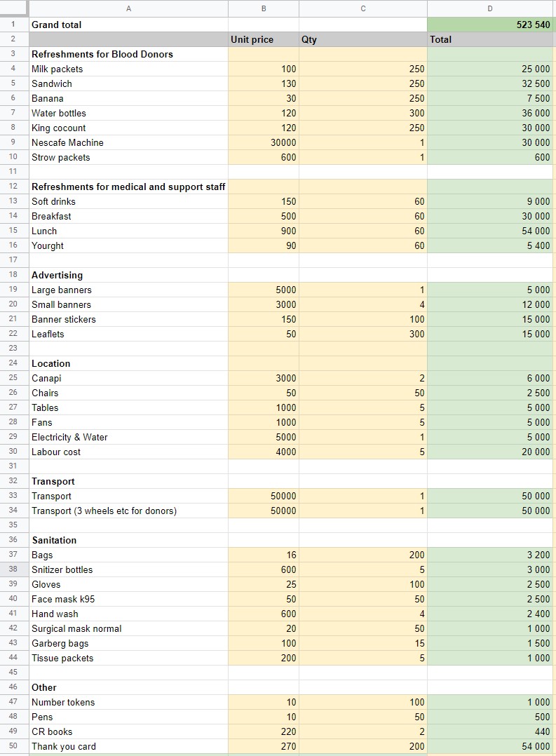
Task: Select the Grand total value cell
Action: [489, 25]
